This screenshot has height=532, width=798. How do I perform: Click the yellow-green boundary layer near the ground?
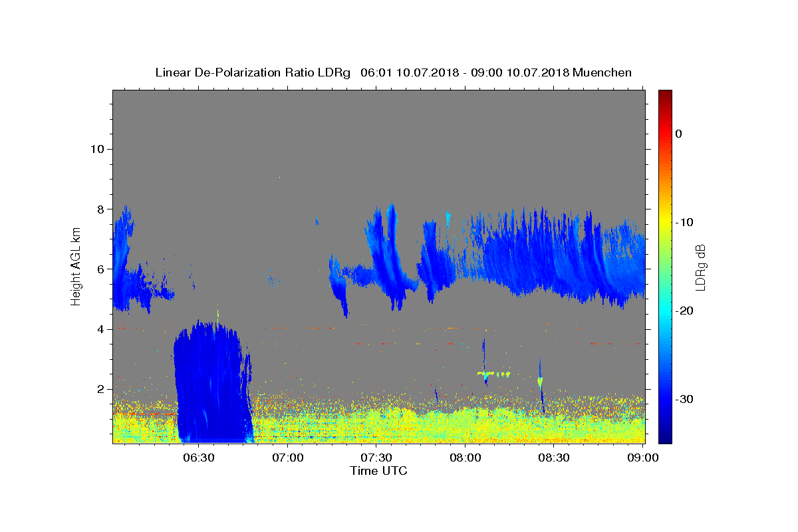[379, 426]
